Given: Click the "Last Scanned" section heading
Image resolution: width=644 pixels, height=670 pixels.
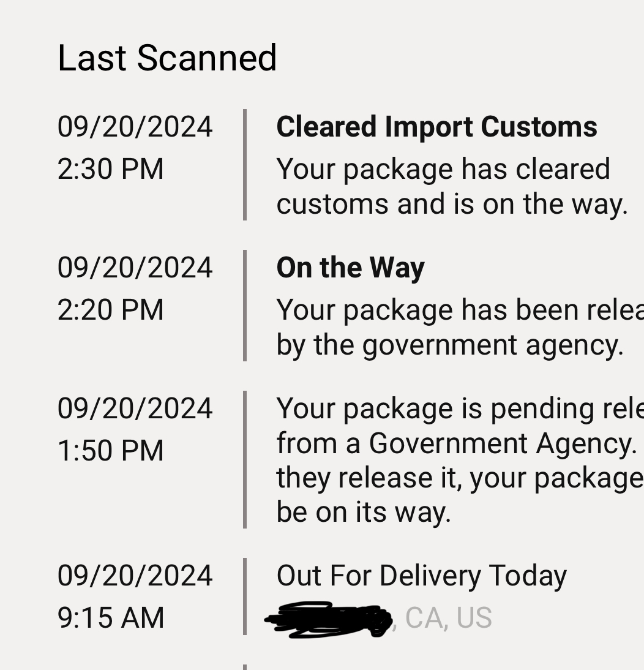Looking at the screenshot, I should tap(167, 58).
